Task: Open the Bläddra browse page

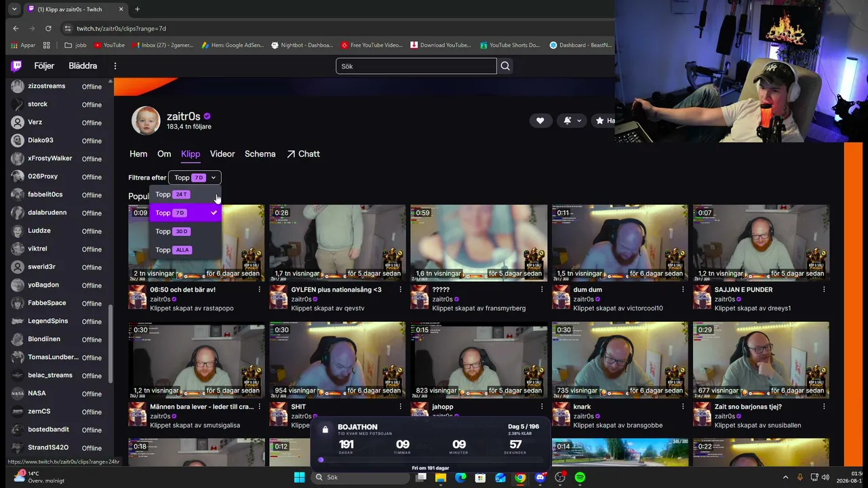Action: pos(83,66)
